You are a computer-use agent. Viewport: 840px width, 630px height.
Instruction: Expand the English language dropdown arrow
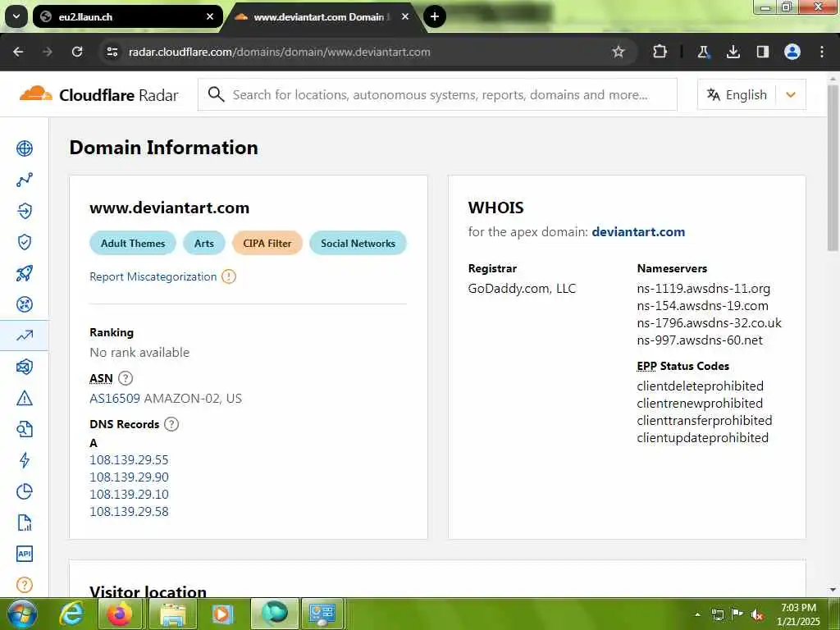click(791, 95)
